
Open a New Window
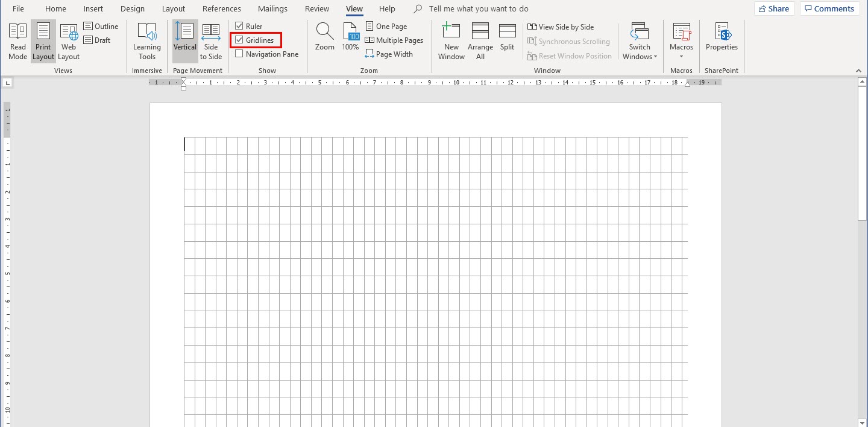(x=451, y=40)
